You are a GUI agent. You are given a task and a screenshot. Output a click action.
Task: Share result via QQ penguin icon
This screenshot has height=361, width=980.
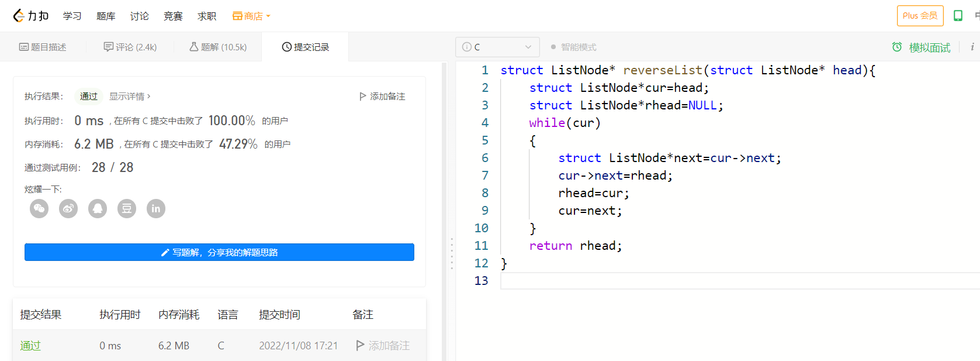coord(98,208)
